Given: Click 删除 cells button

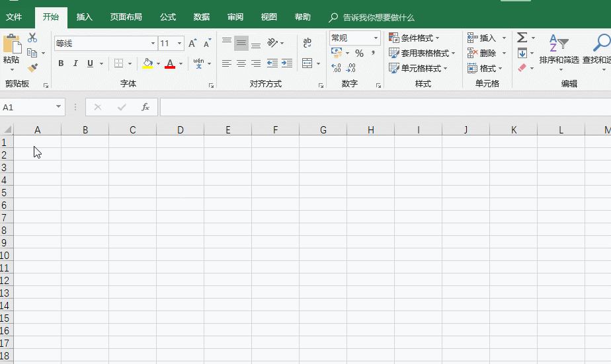Looking at the screenshot, I should 482,53.
